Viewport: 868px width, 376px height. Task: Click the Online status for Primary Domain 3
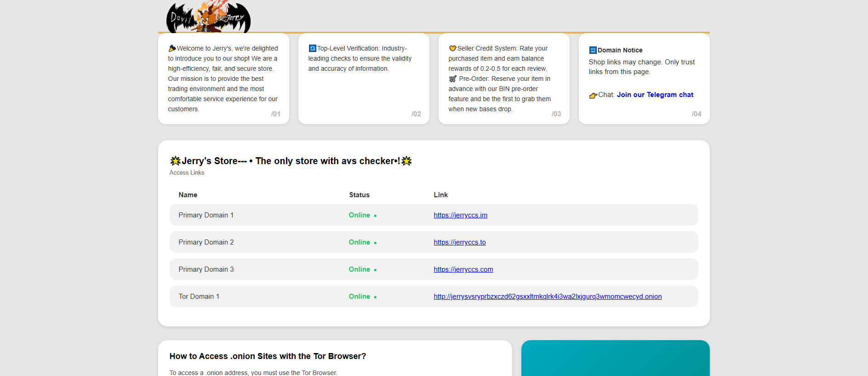click(x=360, y=269)
